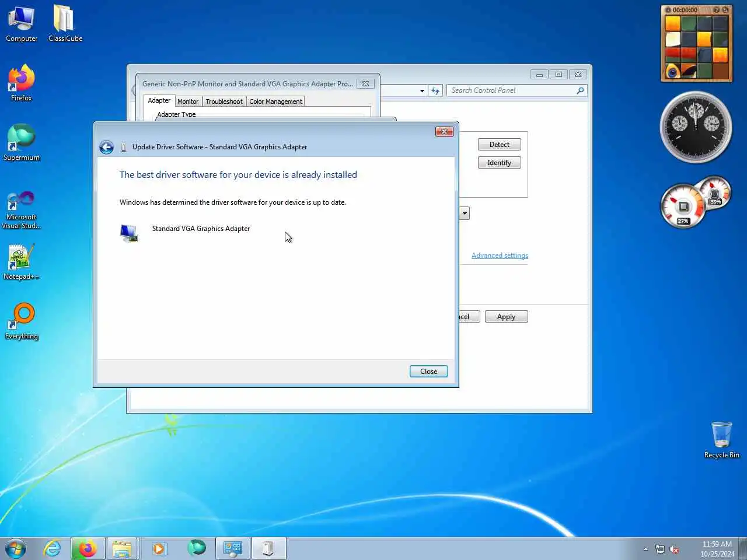
Task: Switch to the Troubleshoot tab
Action: [x=224, y=101]
